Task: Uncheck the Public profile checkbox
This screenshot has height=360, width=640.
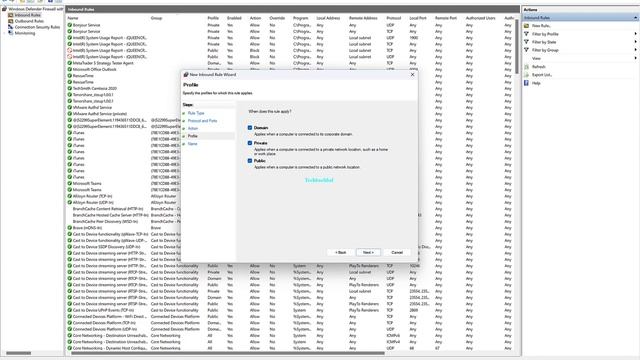Action: pyautogui.click(x=250, y=161)
